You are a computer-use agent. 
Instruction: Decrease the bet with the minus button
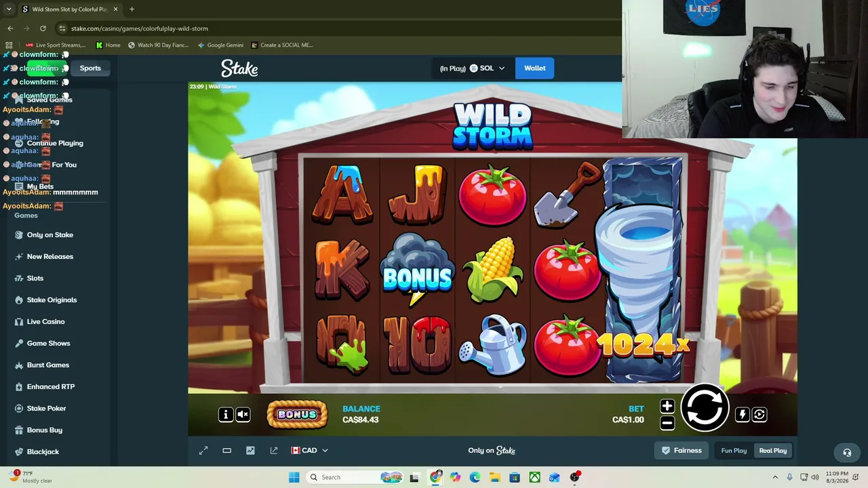point(667,423)
